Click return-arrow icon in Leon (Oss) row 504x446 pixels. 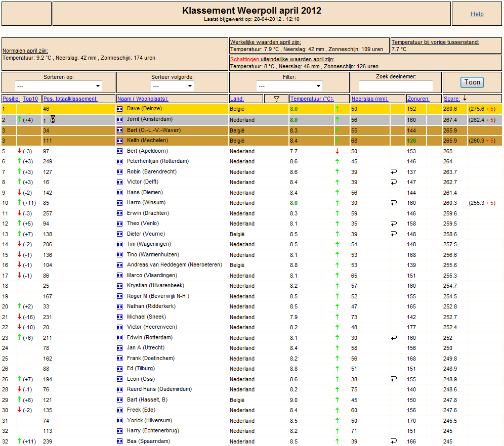[x=394, y=379]
